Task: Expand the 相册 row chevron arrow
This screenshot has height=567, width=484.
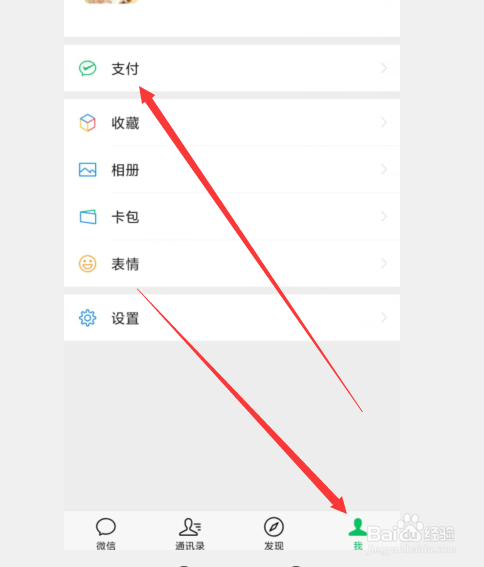Action: pos(384,169)
